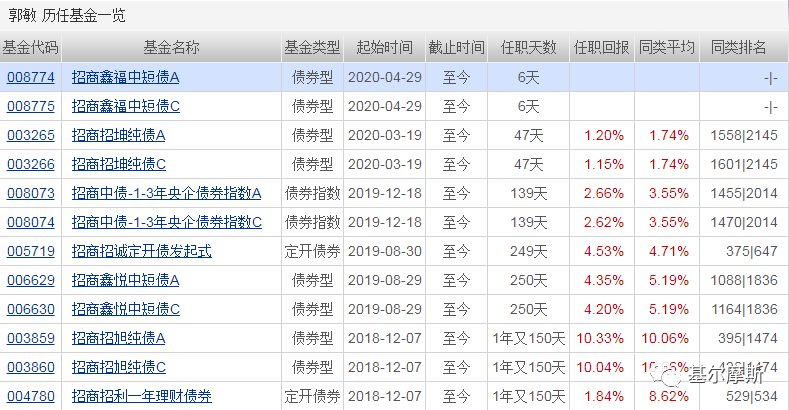The width and height of the screenshot is (789, 410).
Task: Select the 郭敏 历任基金一览 title text
Action: tap(67, 16)
